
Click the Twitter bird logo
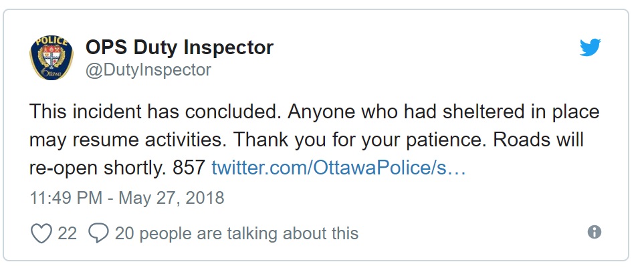click(591, 47)
